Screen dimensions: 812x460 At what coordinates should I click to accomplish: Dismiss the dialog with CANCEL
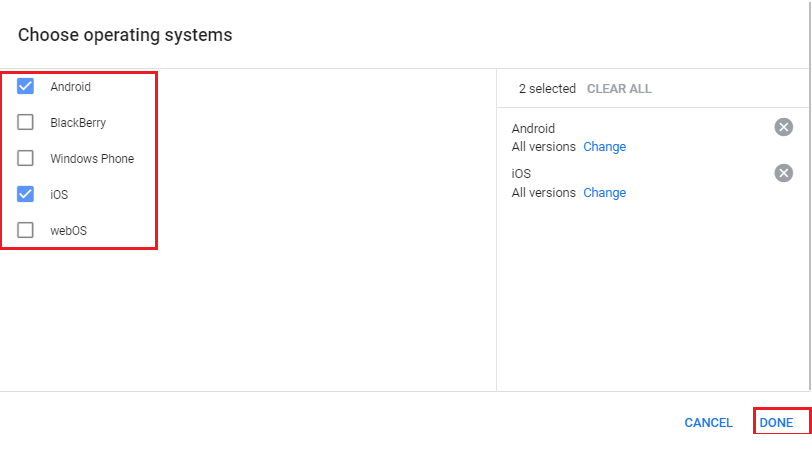pyautogui.click(x=708, y=423)
